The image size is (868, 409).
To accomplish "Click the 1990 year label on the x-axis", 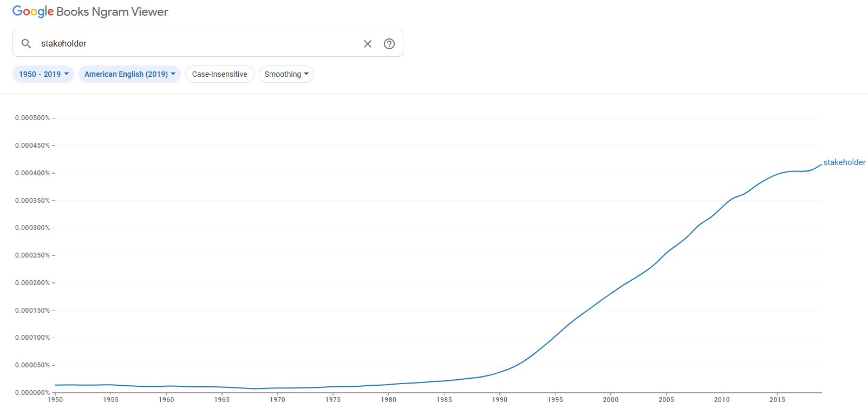I will (499, 400).
